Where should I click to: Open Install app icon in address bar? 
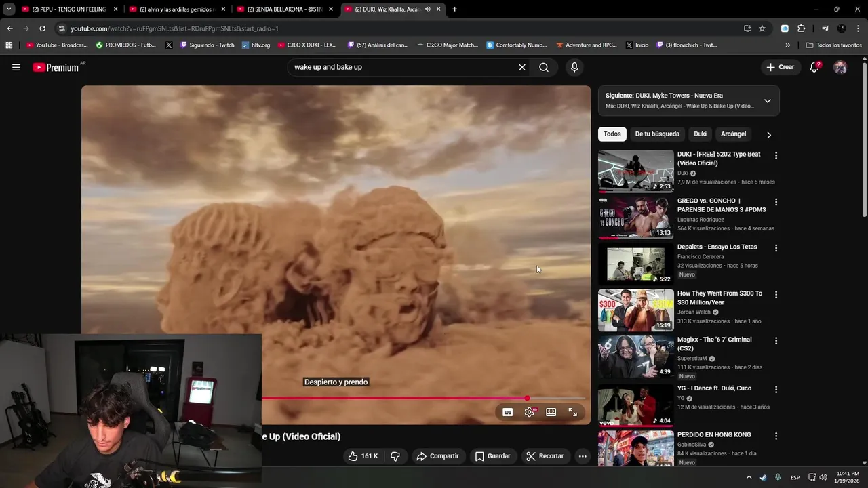(747, 28)
